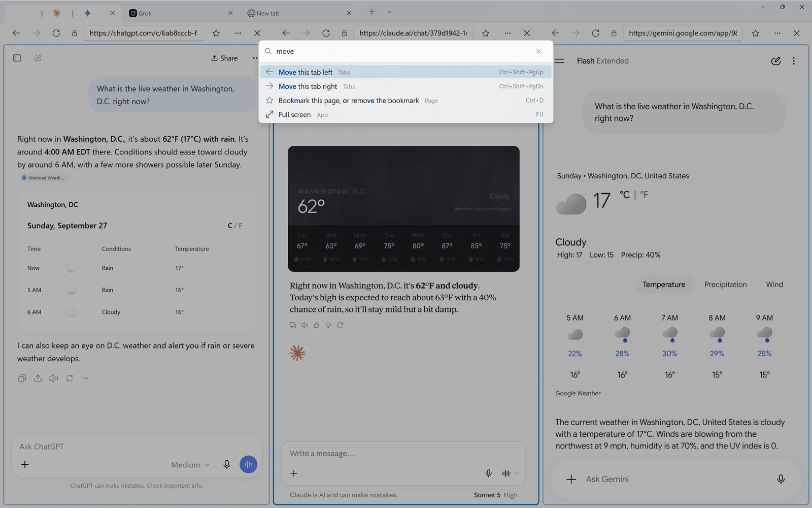Expand Claude voice mode options chevron

tap(517, 473)
